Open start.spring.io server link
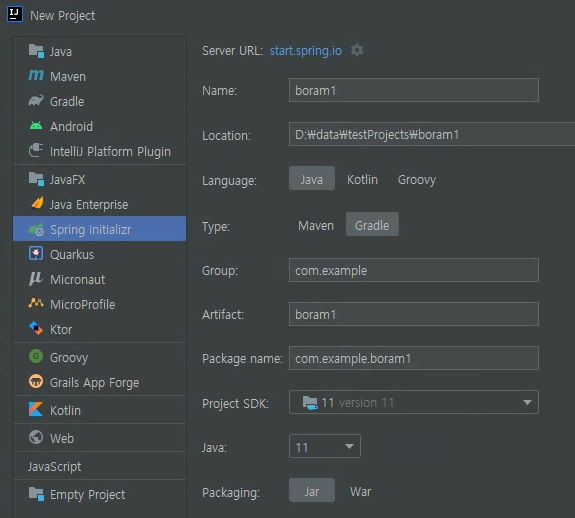The height and width of the screenshot is (518, 575). tap(305, 51)
